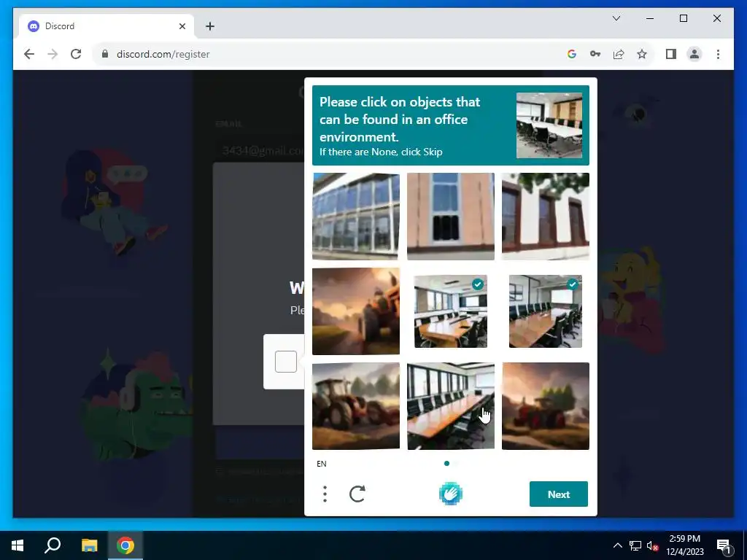
Task: View site info via lock icon
Action: click(x=105, y=54)
